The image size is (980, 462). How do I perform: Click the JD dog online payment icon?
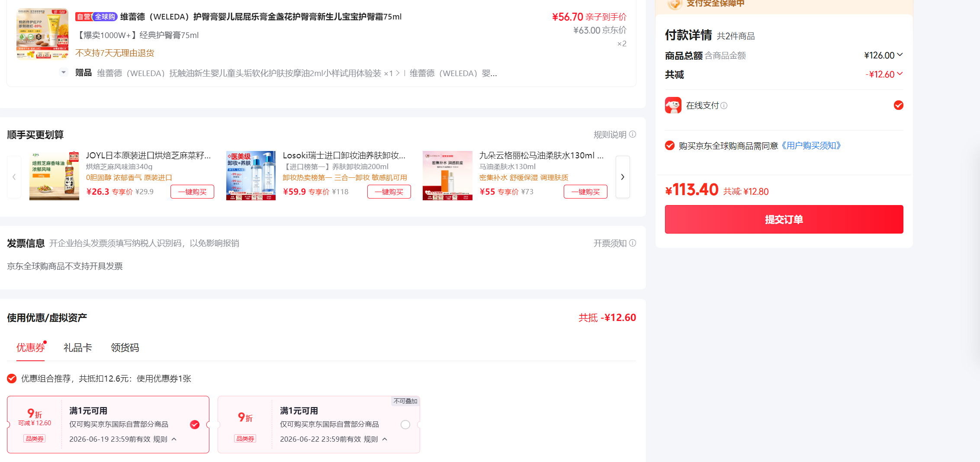[673, 105]
